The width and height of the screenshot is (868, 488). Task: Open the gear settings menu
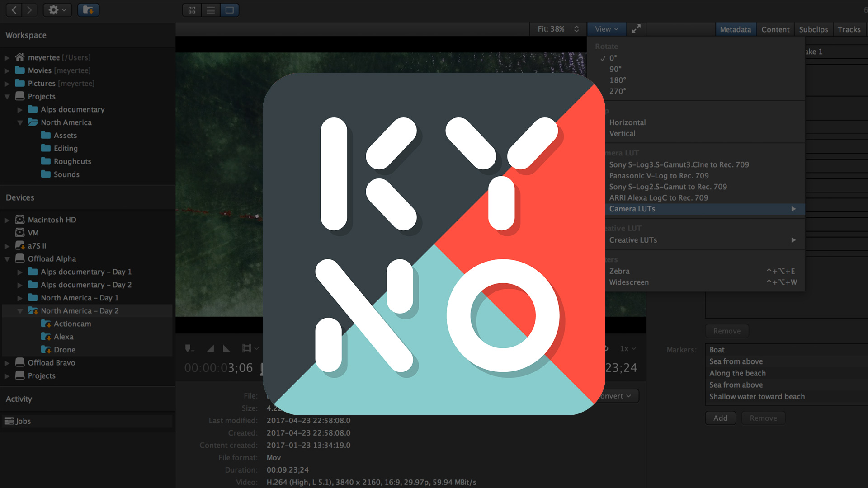[57, 10]
